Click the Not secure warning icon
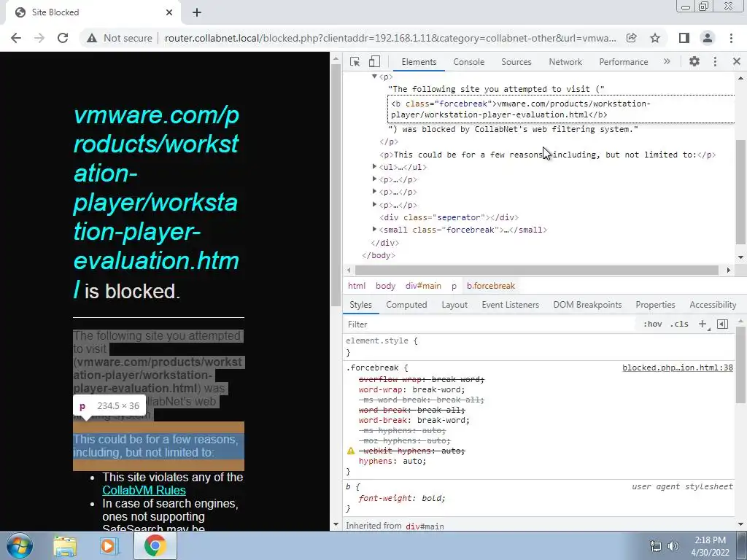The width and height of the screenshot is (747, 560). tap(92, 38)
